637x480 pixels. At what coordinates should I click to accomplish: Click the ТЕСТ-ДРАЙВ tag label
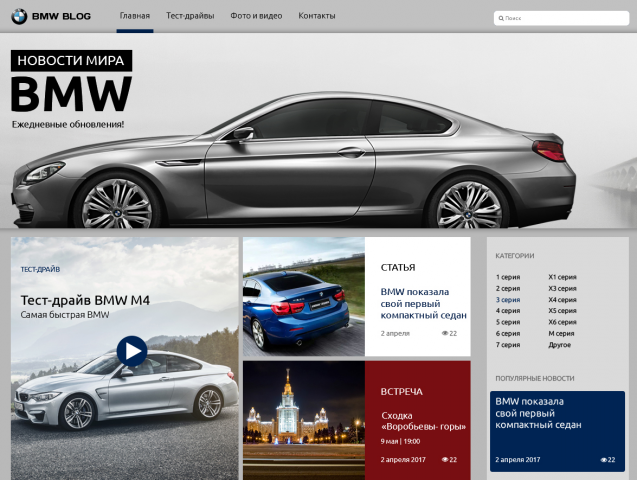pos(40,269)
